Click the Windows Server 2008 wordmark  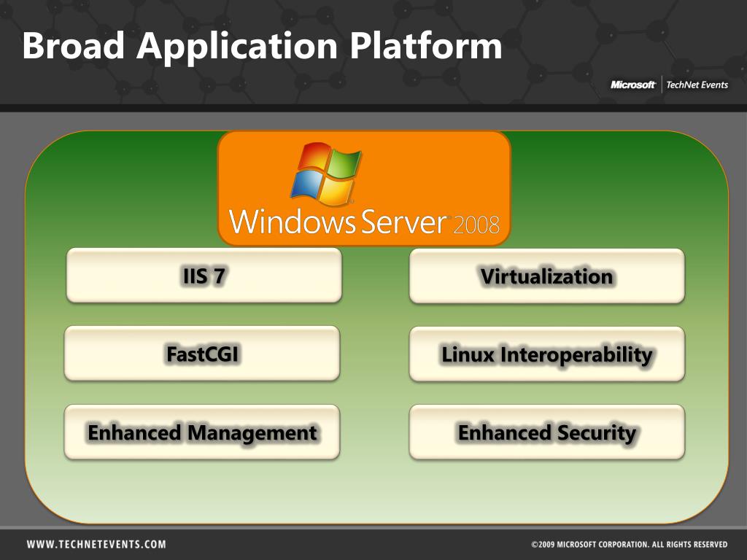click(x=365, y=222)
